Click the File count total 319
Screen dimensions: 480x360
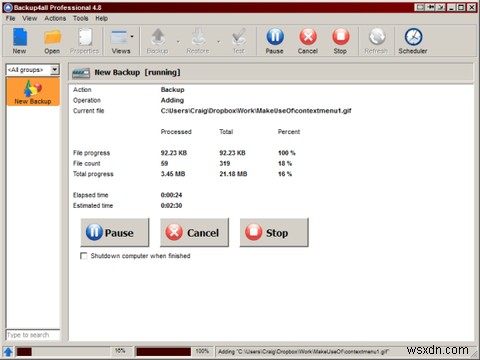(225, 163)
